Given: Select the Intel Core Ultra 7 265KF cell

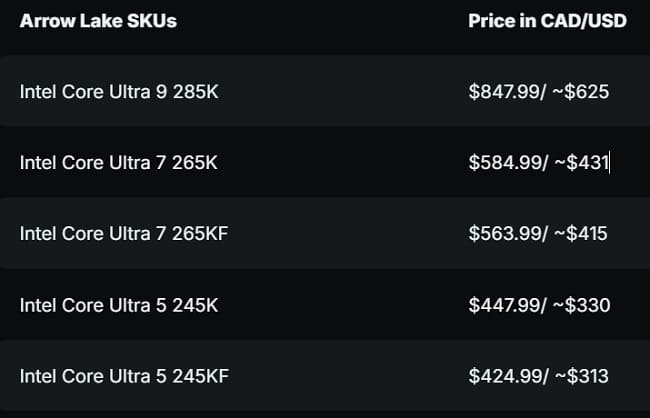Looking at the screenshot, I should [x=124, y=233].
